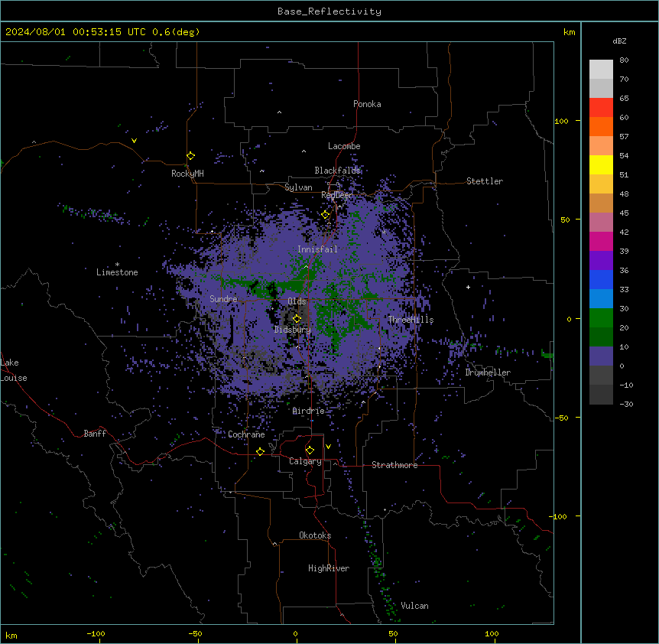Click the asterisk marker above Limestone
The image size is (659, 644).
click(117, 265)
